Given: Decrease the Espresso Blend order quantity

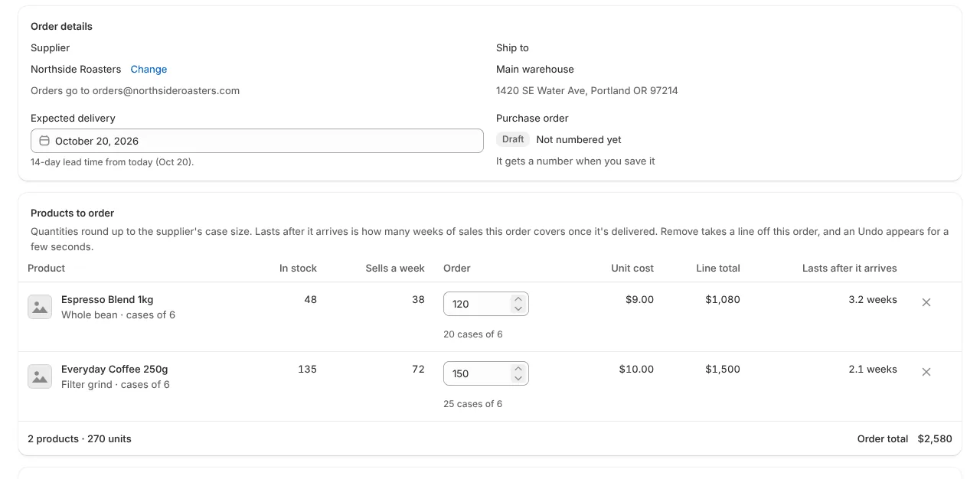Looking at the screenshot, I should point(518,308).
